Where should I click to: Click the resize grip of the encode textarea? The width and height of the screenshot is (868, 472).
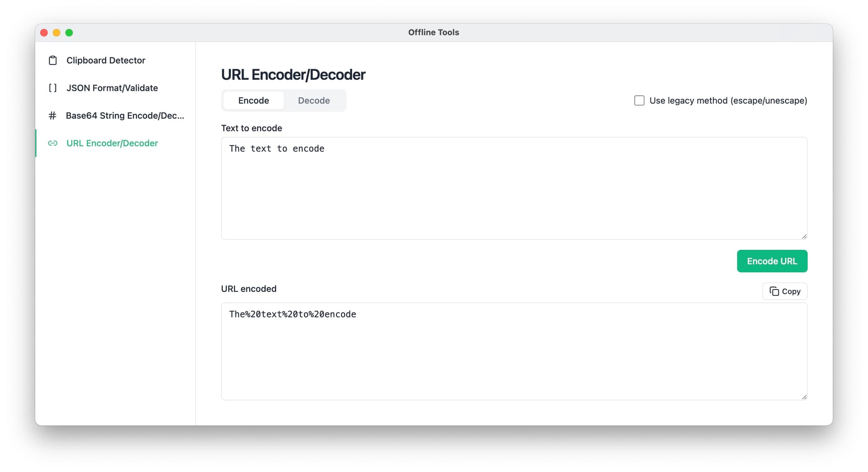point(804,235)
